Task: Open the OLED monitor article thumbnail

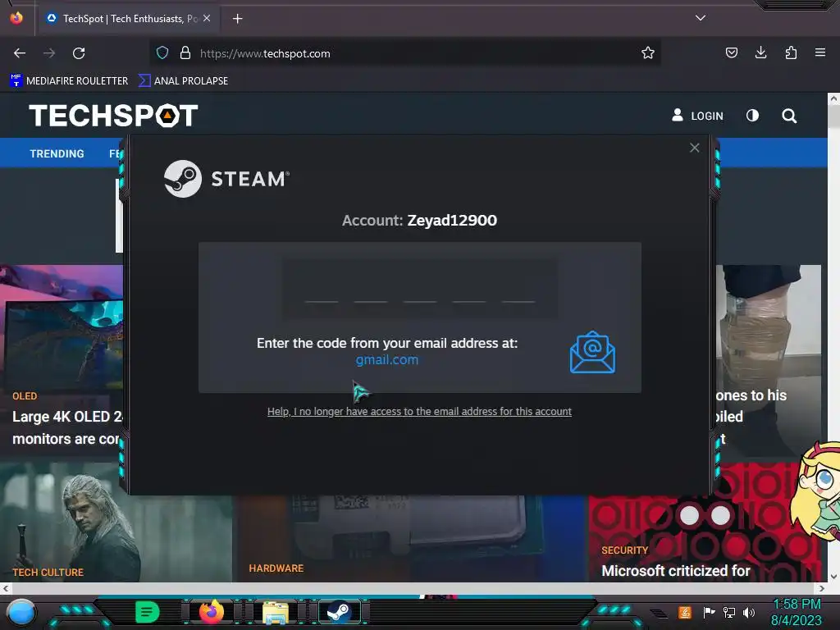Action: click(62, 326)
